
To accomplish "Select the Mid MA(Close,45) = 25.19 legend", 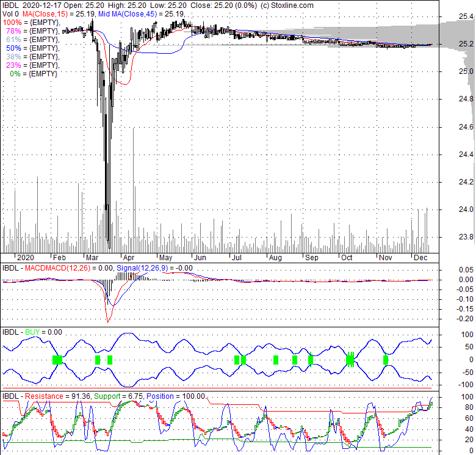I will click(141, 14).
